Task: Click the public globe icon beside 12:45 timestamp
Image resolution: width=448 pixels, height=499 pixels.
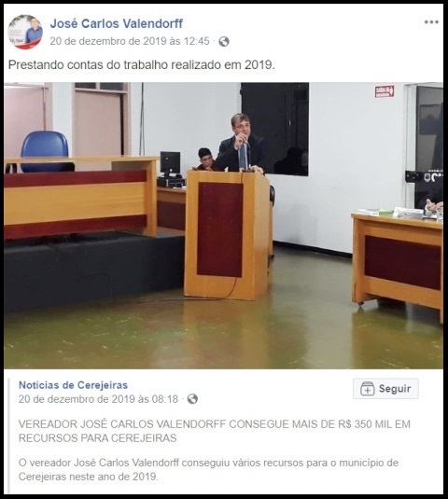Action: [224, 41]
